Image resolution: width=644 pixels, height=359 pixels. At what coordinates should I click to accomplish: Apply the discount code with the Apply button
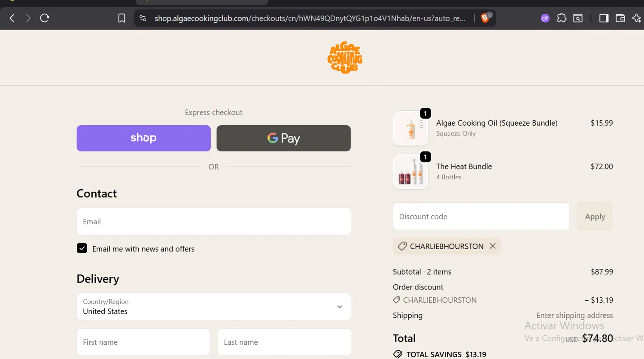click(595, 216)
